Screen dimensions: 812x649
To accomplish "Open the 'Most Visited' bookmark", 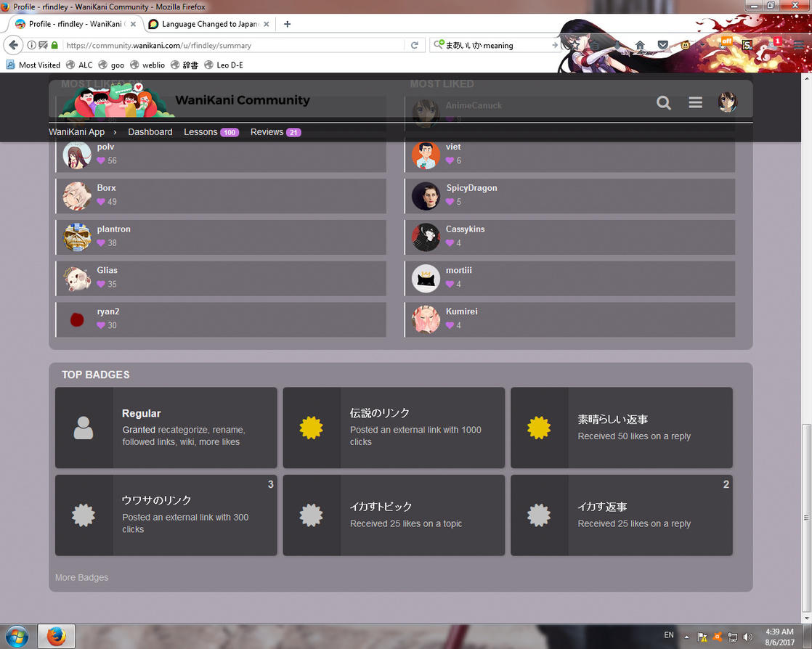I will 33,65.
